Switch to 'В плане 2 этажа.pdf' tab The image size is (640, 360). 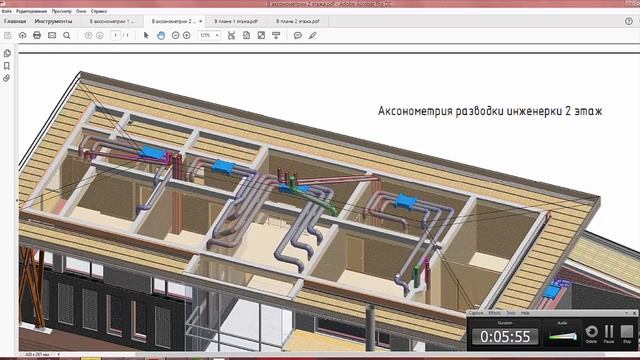tap(298, 21)
